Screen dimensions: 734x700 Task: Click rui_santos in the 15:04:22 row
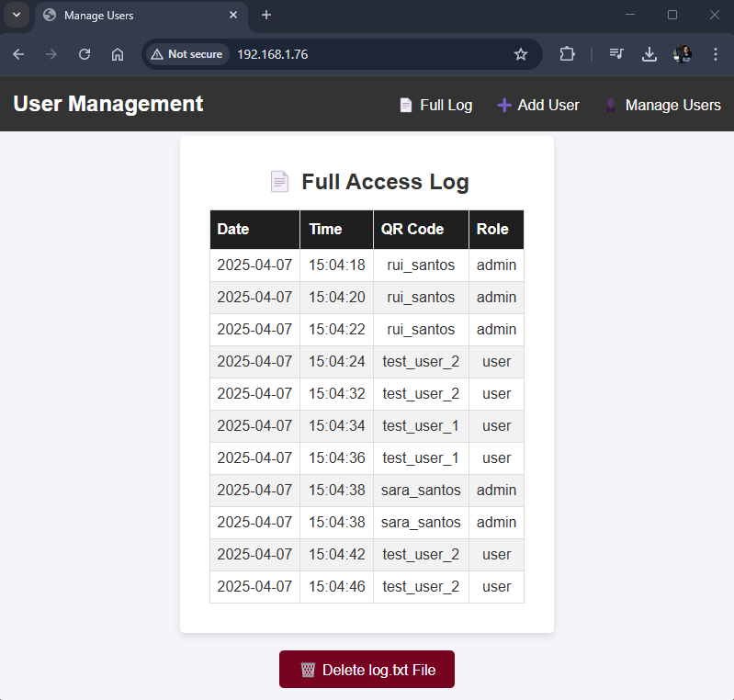tap(421, 330)
